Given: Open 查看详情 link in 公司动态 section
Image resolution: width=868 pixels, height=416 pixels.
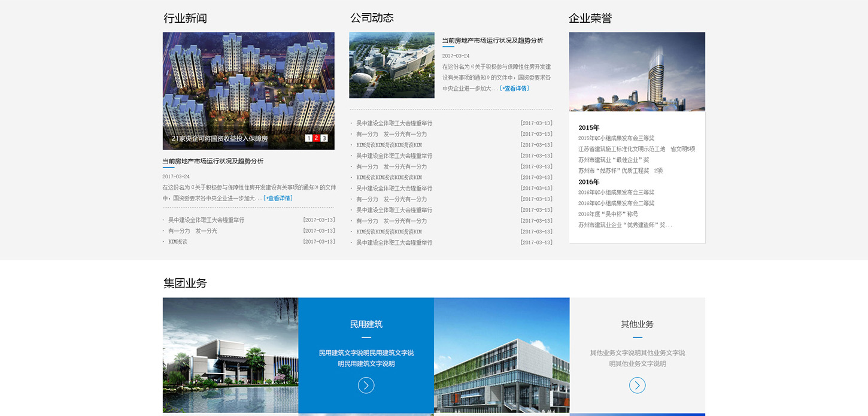Looking at the screenshot, I should point(514,89).
